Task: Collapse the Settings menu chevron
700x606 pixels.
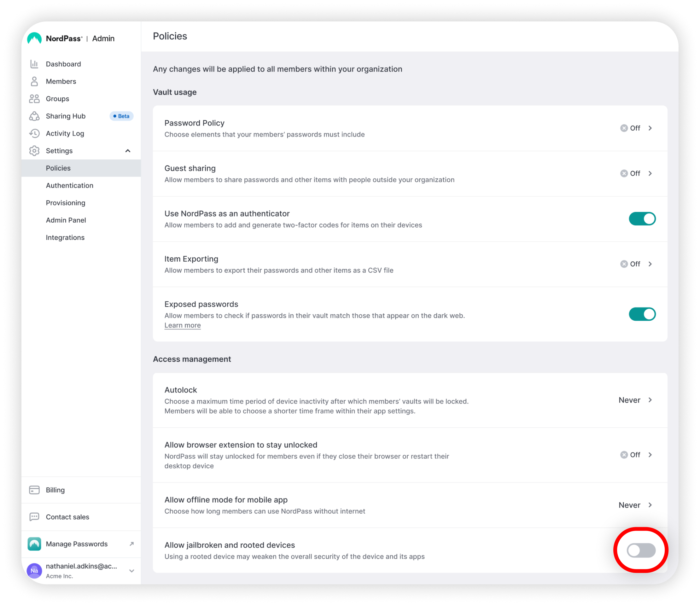Action: click(128, 151)
